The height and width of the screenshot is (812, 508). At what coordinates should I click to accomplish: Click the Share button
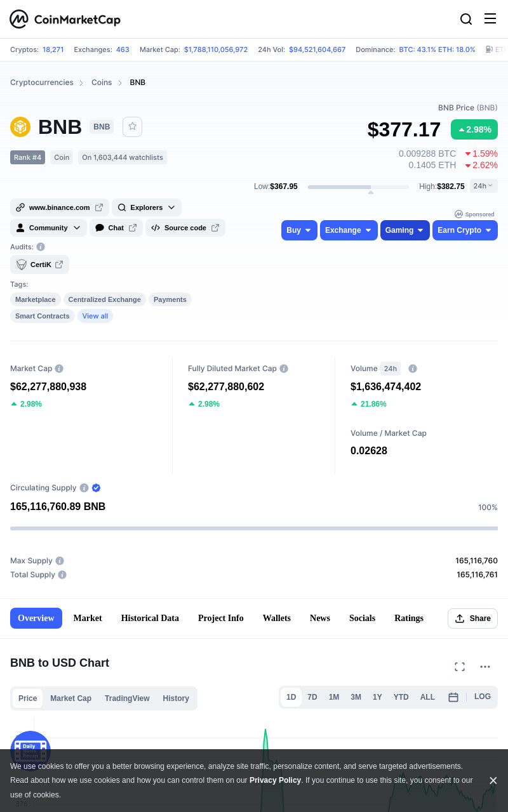(x=472, y=619)
